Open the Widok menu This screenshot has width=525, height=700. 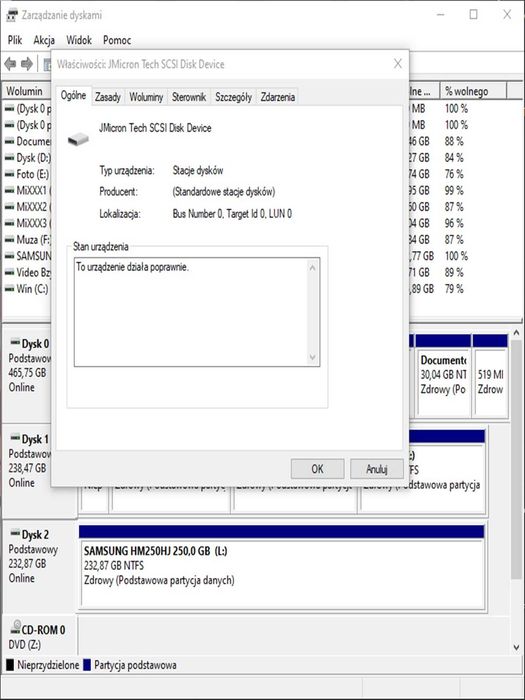pyautogui.click(x=79, y=40)
